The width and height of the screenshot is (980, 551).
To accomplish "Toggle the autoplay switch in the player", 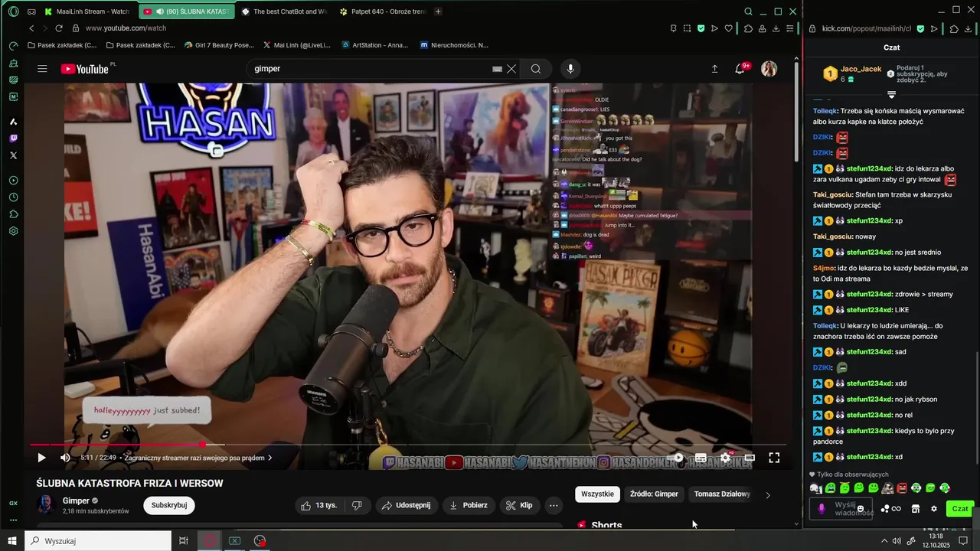I will pyautogui.click(x=676, y=458).
